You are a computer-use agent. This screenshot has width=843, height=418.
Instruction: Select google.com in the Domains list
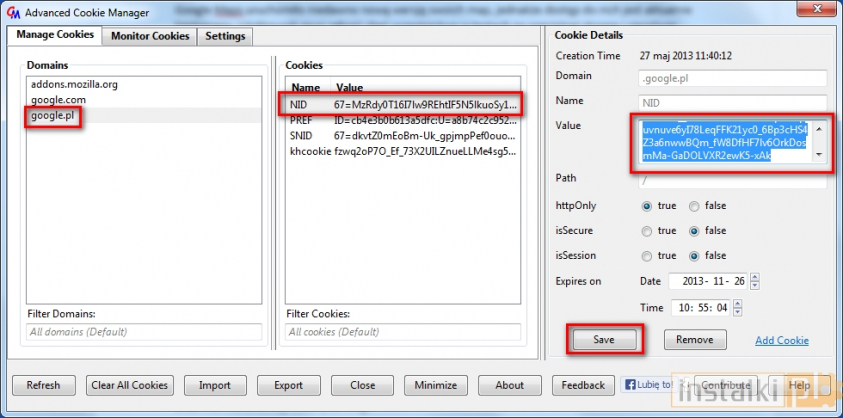click(x=58, y=100)
